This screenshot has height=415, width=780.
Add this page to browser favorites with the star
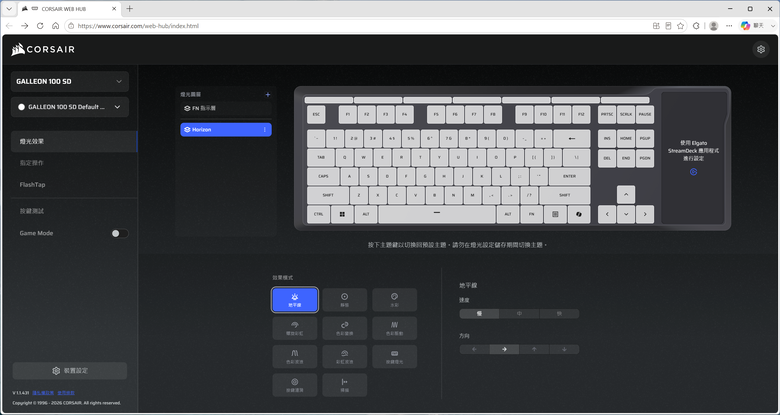coord(681,25)
